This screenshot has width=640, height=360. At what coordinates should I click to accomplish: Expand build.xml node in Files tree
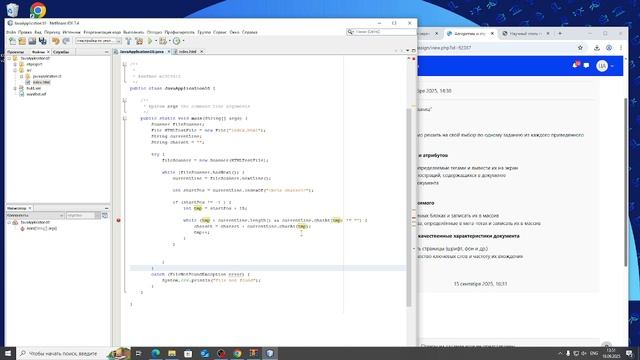(x=16, y=88)
